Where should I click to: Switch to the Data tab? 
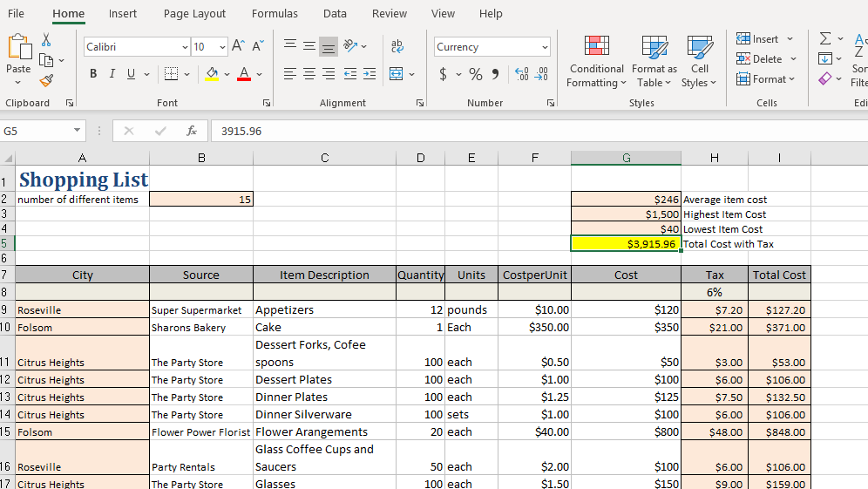click(335, 13)
